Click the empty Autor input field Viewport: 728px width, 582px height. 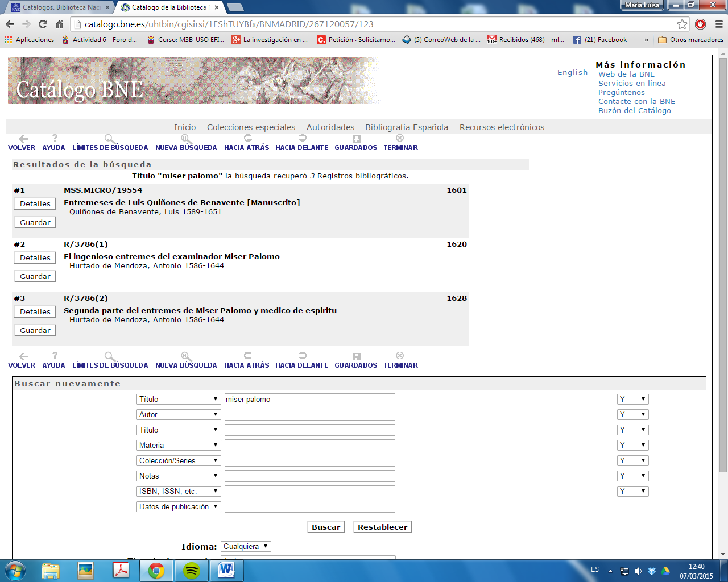pyautogui.click(x=310, y=414)
